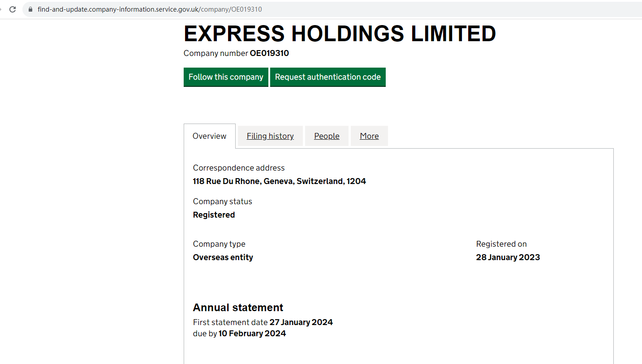This screenshot has width=642, height=364.
Task: Click the Annual statement heading
Action: coord(238,308)
